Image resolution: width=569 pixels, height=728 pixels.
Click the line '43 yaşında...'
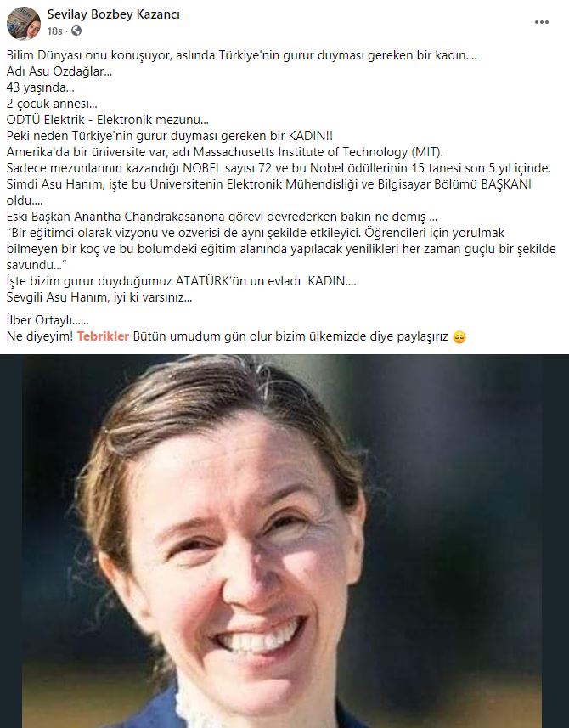click(x=41, y=87)
